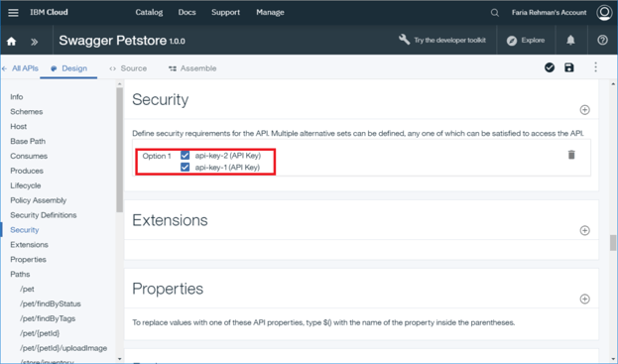Select Security Definitions in sidebar
The height and width of the screenshot is (364, 618).
[44, 215]
